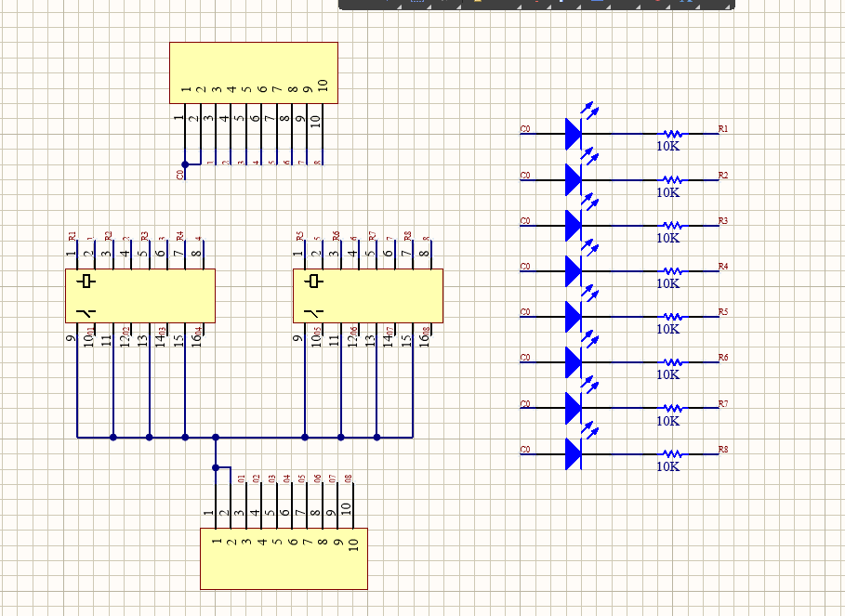Screen dimensions: 845x616
Task: Select the LED connected to R1
Action: click(x=574, y=134)
